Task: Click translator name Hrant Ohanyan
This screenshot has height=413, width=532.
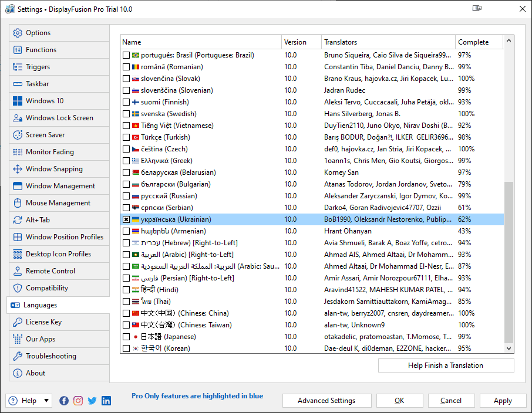Action: (348, 231)
